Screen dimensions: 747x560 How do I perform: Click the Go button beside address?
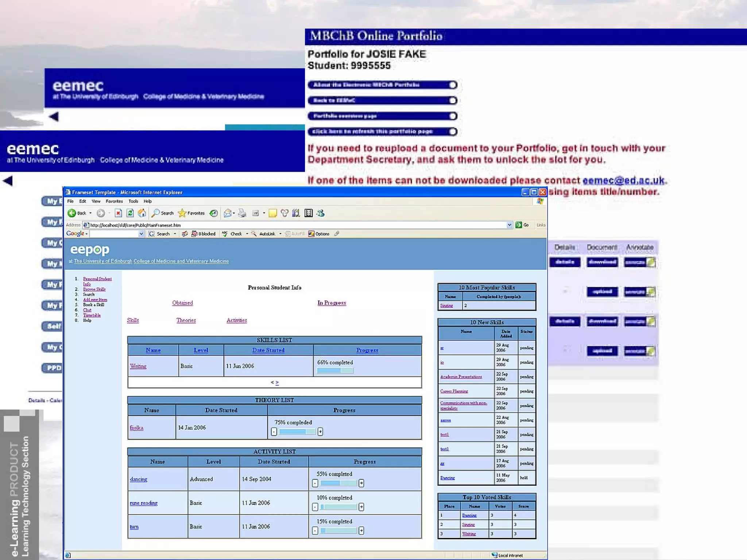(x=522, y=225)
